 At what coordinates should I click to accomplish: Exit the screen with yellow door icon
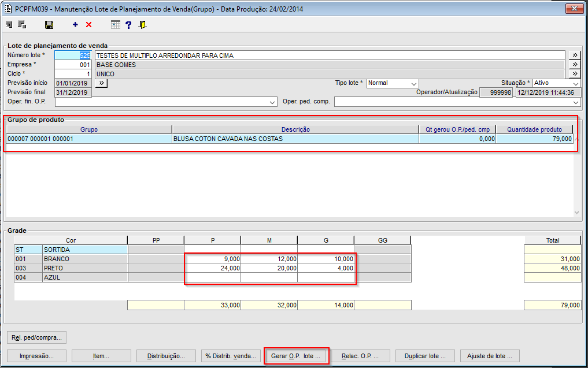click(x=142, y=25)
